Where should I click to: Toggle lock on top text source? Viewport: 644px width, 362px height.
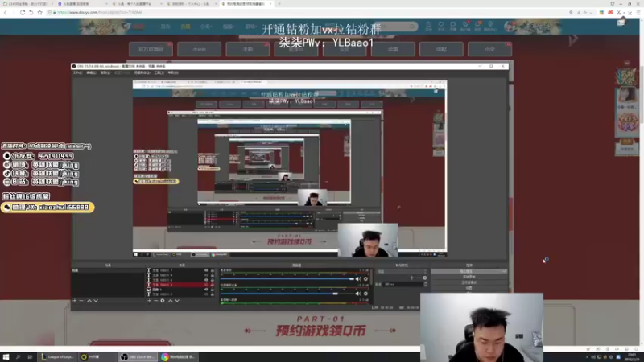(213, 270)
